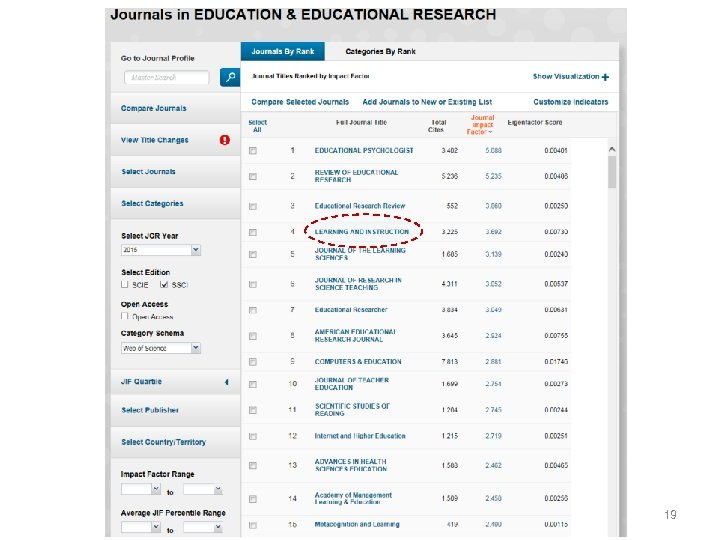Sort by the Total Cites column header

[437, 126]
